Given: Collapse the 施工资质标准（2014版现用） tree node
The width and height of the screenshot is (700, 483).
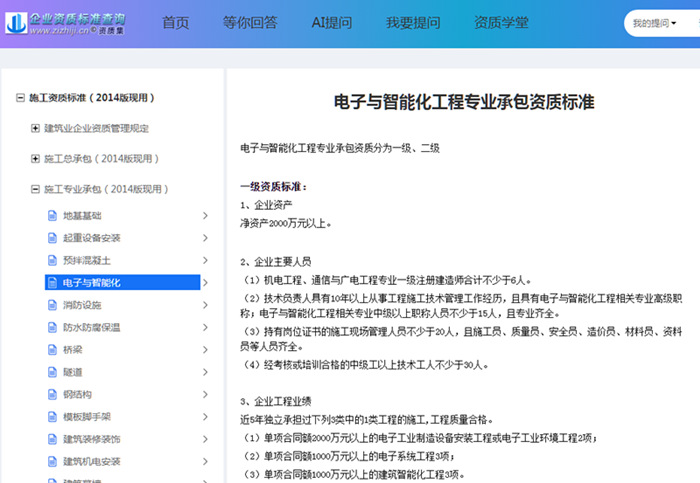Looking at the screenshot, I should coord(20,98).
